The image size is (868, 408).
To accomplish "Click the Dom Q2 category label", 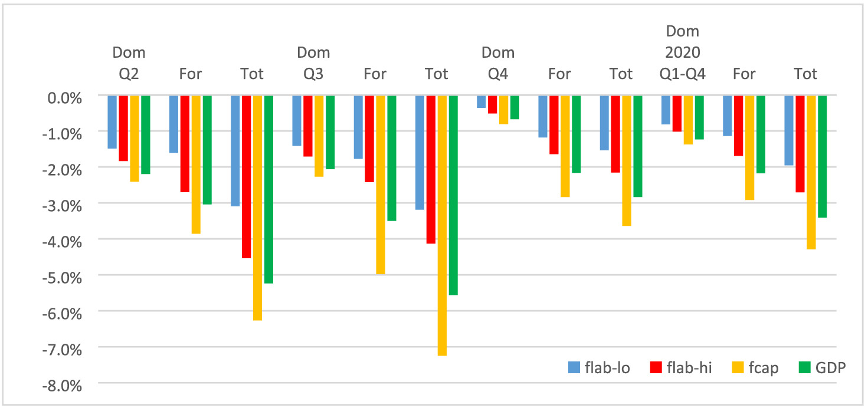I will click(129, 63).
